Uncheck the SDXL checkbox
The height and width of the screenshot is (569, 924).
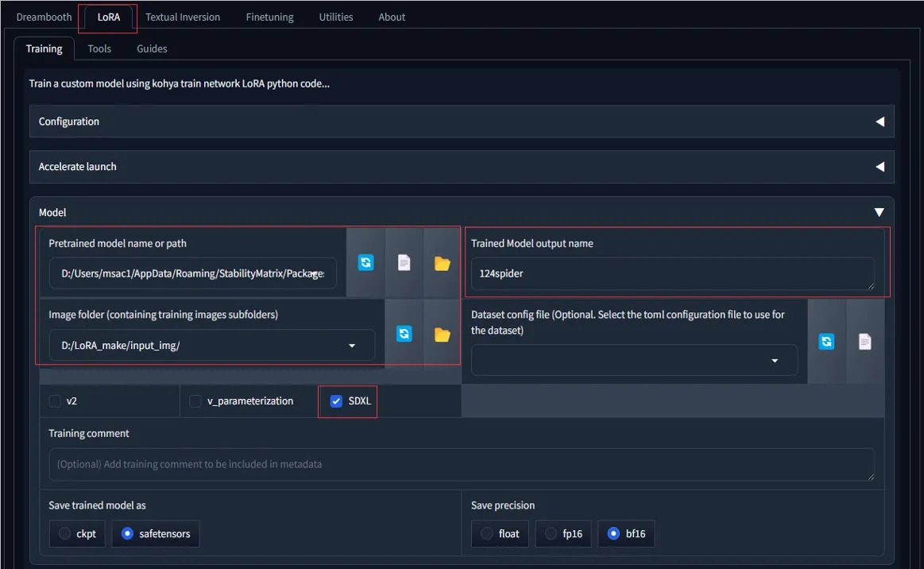[x=336, y=401]
